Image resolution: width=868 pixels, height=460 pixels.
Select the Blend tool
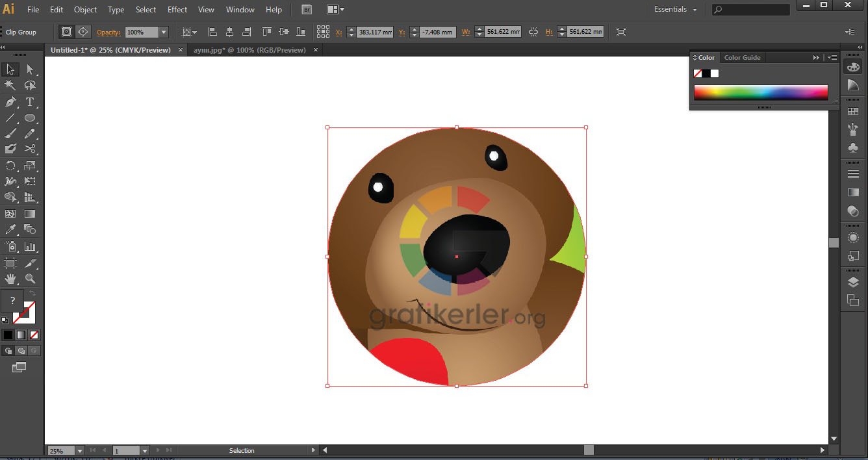point(30,229)
